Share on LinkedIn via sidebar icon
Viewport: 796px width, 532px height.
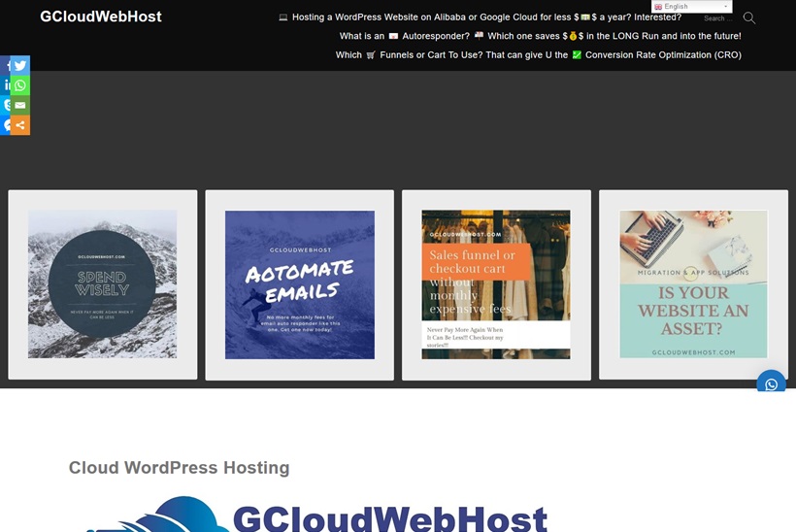pos(5,85)
